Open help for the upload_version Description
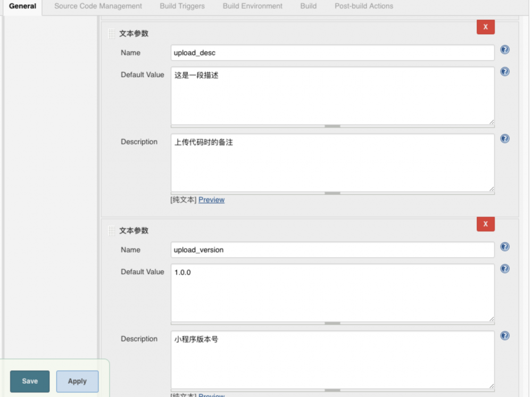 pos(504,335)
